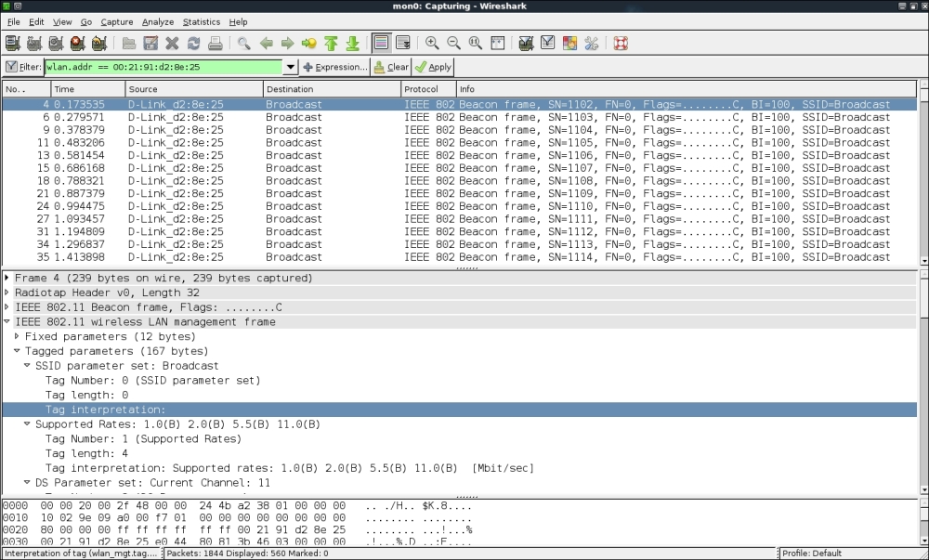929x560 pixels.
Task: Open the Help menu
Action: point(238,22)
